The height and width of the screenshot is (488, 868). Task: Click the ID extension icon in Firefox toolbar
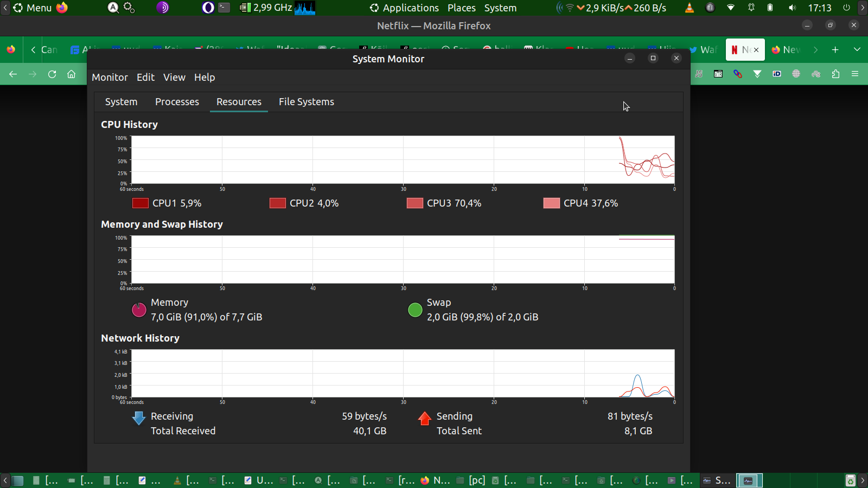point(777,74)
